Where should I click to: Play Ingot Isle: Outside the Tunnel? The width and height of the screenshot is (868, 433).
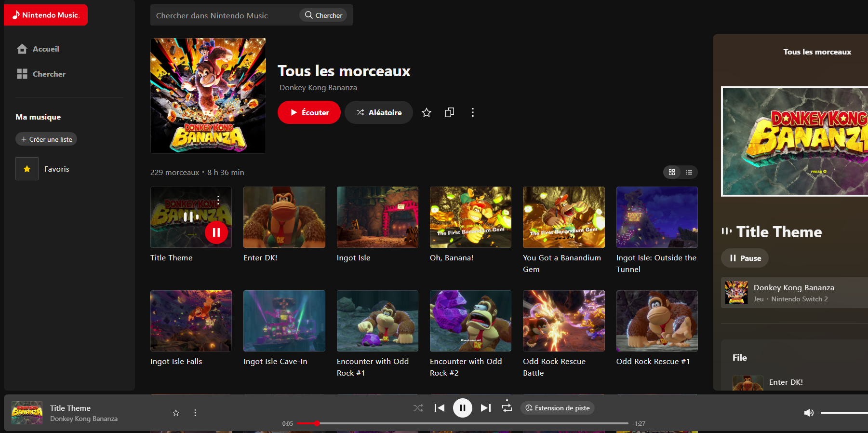pyautogui.click(x=657, y=217)
